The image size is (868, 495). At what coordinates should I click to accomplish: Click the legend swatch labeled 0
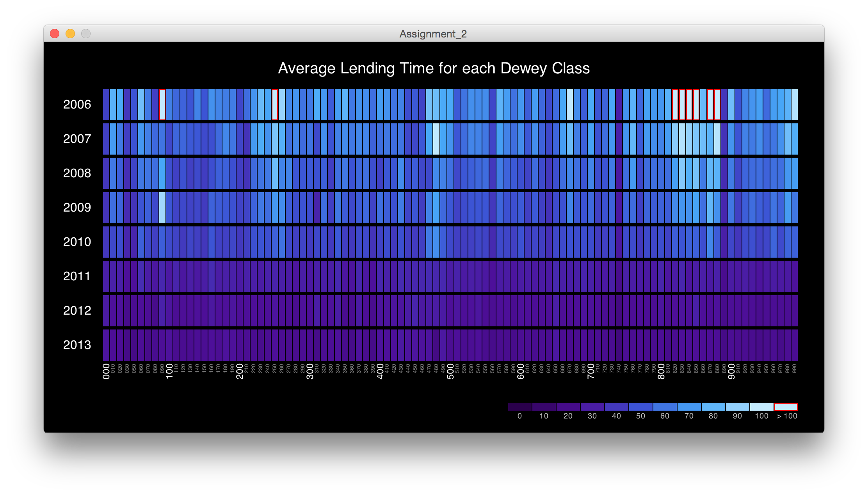520,407
